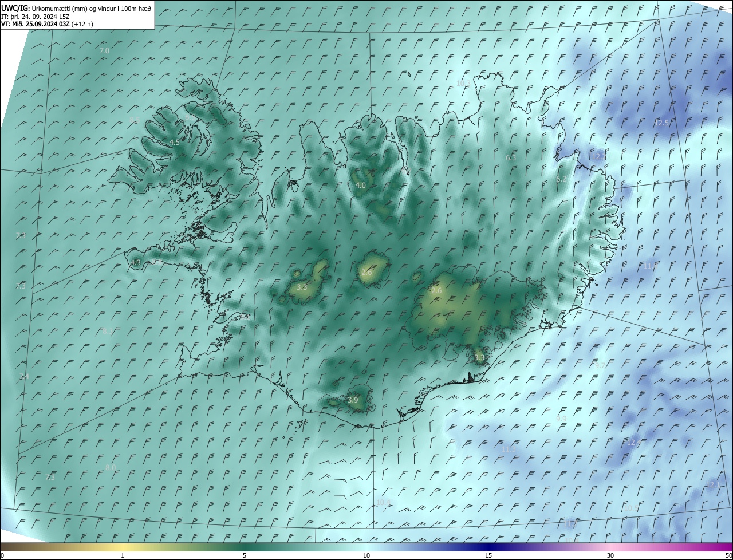Click the 'VT: Mið. 25.09.2024 03Z (+12 h)' line
This screenshot has height=560, width=733.
(47, 24)
